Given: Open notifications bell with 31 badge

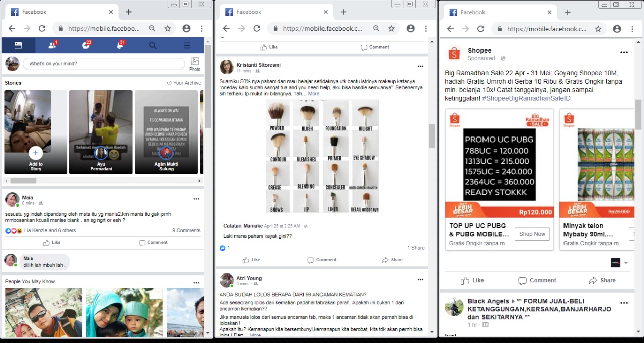Looking at the screenshot, I should (x=120, y=45).
